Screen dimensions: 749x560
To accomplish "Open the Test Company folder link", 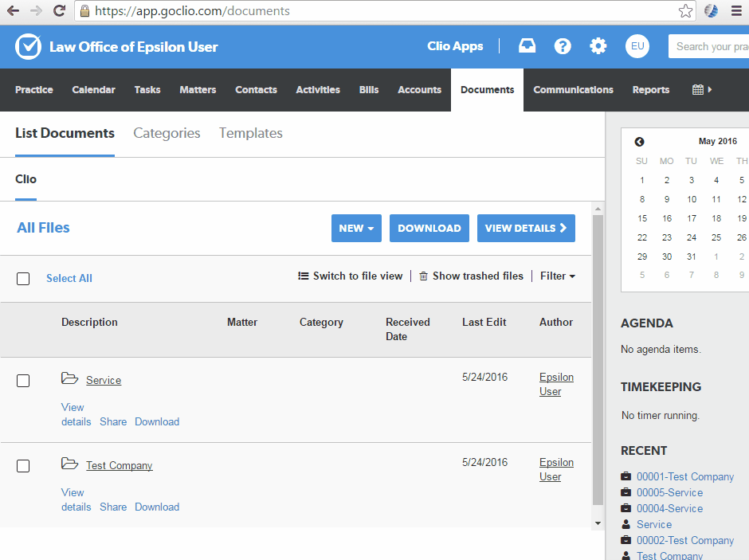I will [x=120, y=465].
